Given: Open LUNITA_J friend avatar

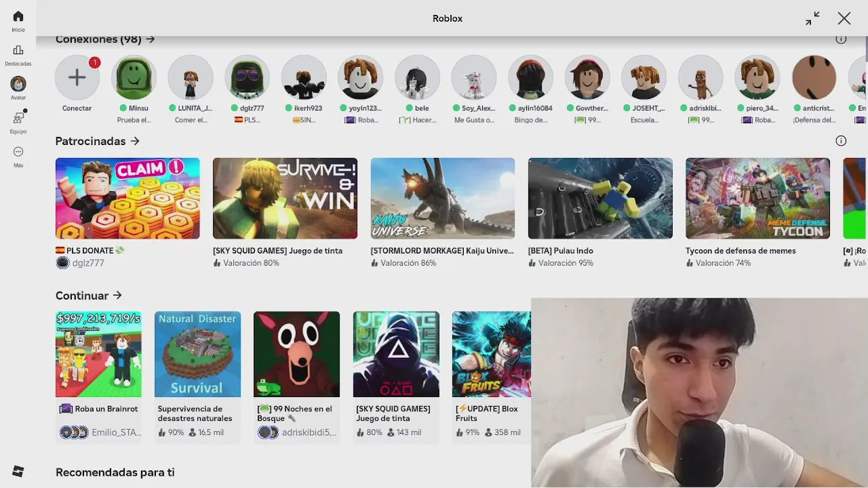Looking at the screenshot, I should [191, 77].
